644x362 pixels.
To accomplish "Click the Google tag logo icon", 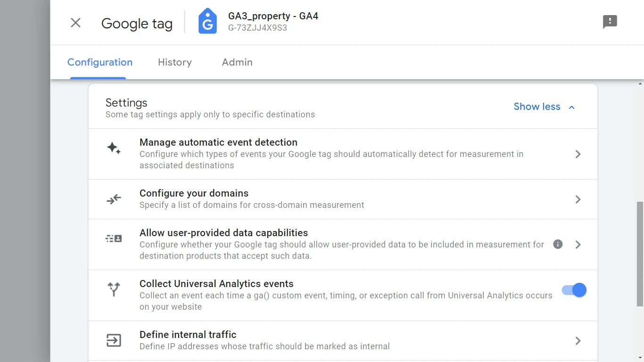I will coord(207,22).
